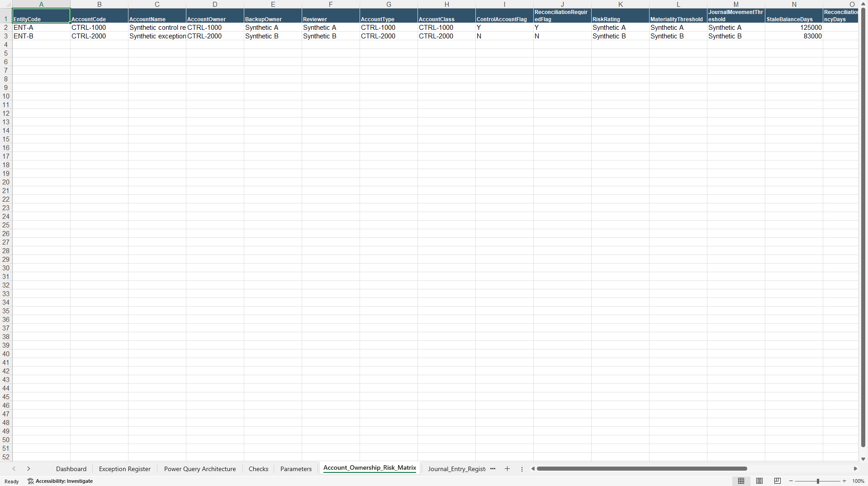Select row 3 header

6,36
